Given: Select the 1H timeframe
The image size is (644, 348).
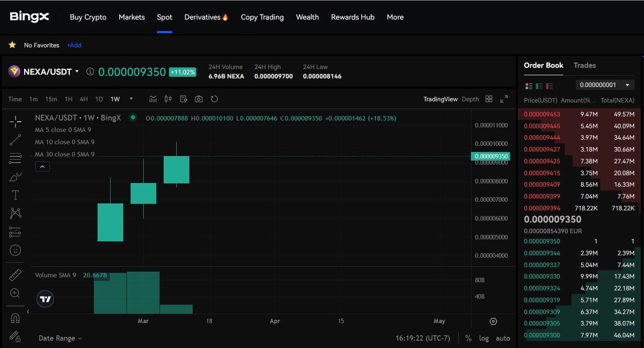Looking at the screenshot, I should (x=69, y=99).
